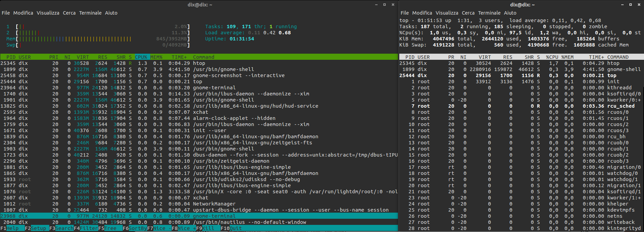Viewport: 644px width, 232px height.
Task: Click F7 Nice - in htop footer
Action: tap(159, 228)
